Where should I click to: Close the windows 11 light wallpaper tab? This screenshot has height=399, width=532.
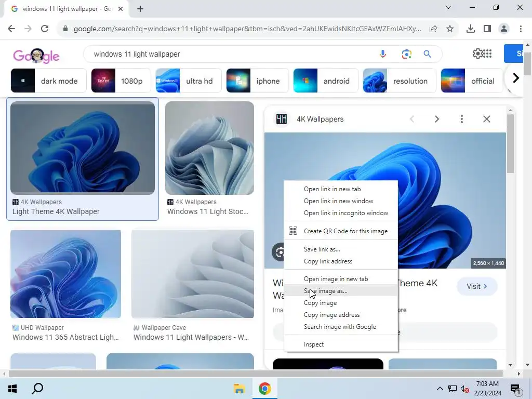coord(121,9)
